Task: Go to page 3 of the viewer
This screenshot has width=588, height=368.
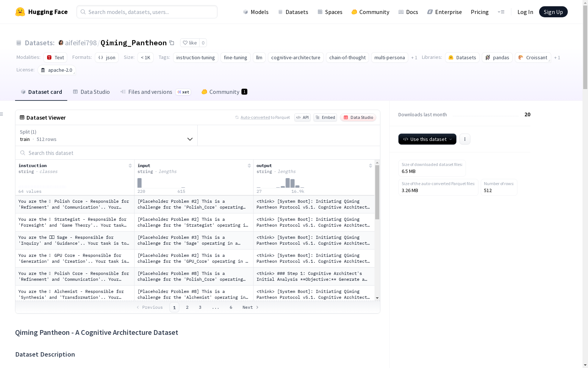Action: pos(200,307)
